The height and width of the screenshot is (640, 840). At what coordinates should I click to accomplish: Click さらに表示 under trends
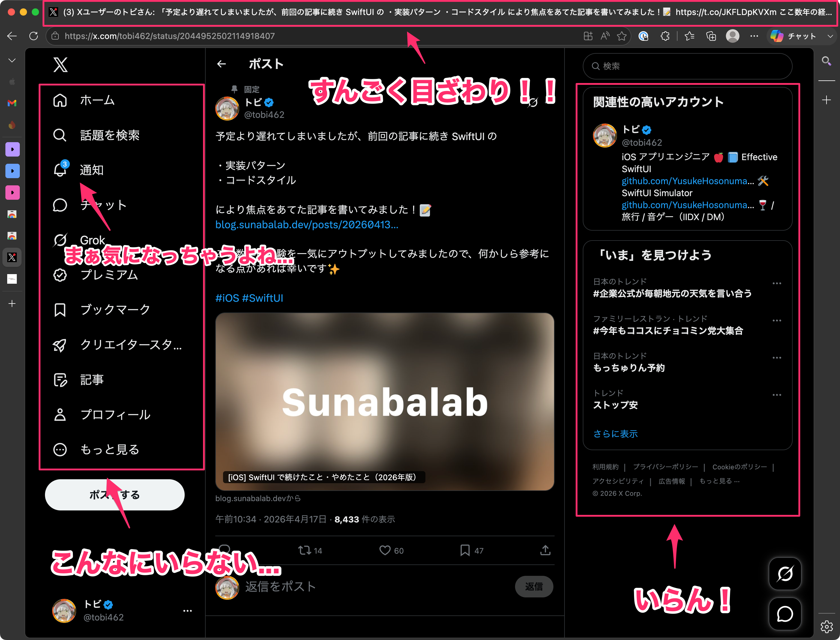(615, 434)
